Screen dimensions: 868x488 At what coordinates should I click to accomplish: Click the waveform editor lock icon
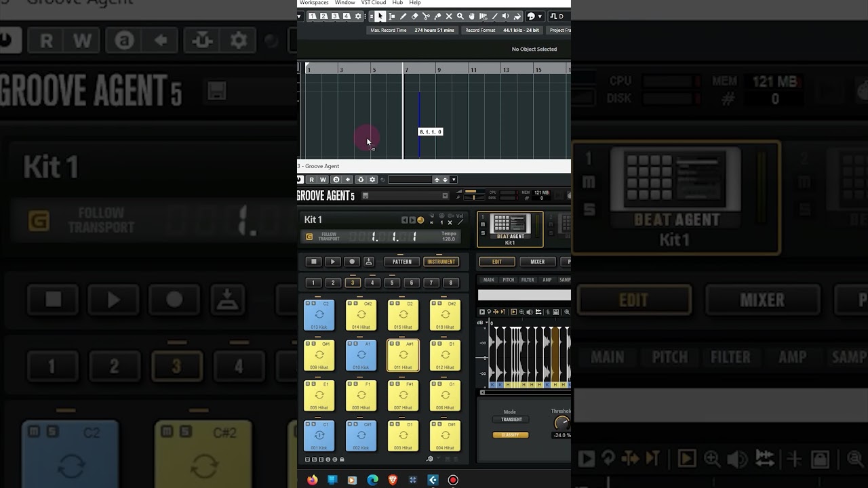556,312
